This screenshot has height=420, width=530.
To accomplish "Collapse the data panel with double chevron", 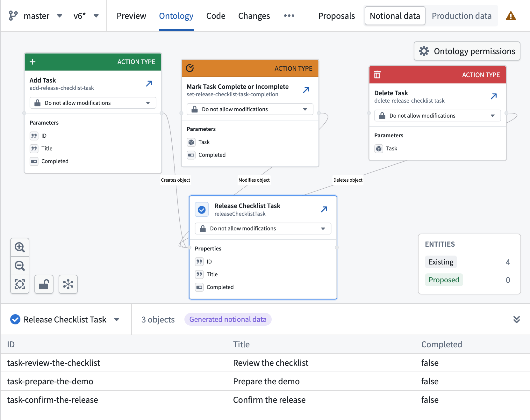I will [x=517, y=319].
